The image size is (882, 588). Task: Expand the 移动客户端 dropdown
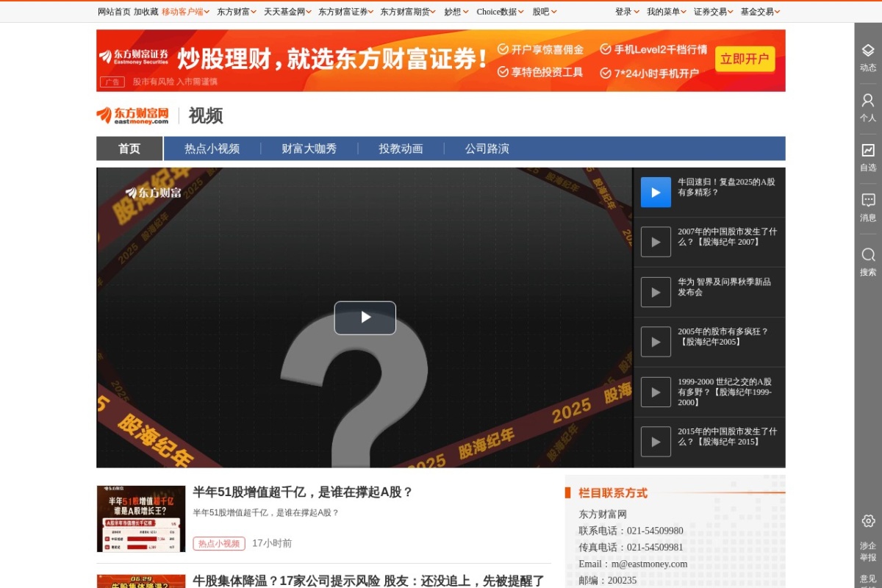click(x=186, y=12)
